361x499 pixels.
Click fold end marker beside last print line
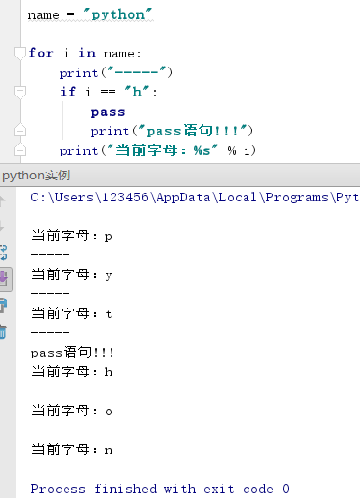20,150
